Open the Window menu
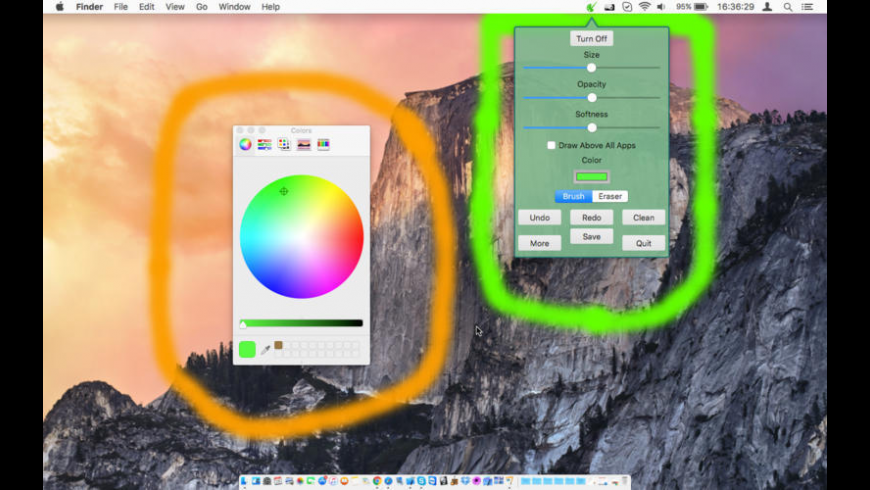The width and height of the screenshot is (870, 490). 234,7
